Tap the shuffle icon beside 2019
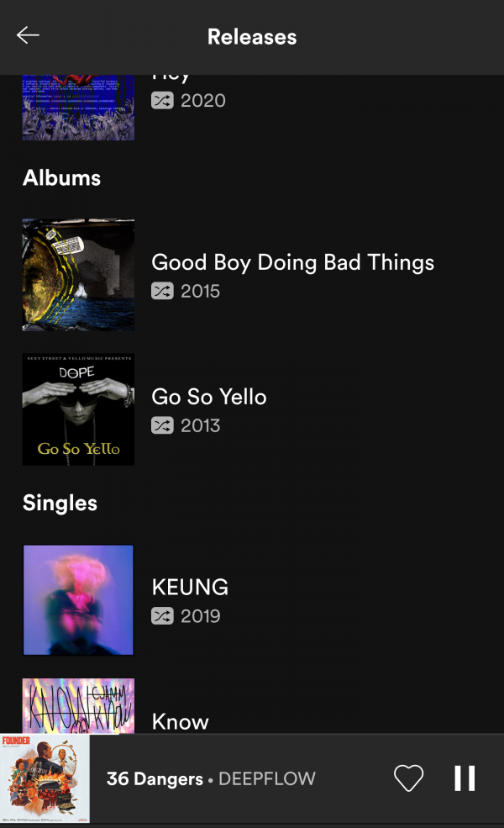 [x=162, y=616]
